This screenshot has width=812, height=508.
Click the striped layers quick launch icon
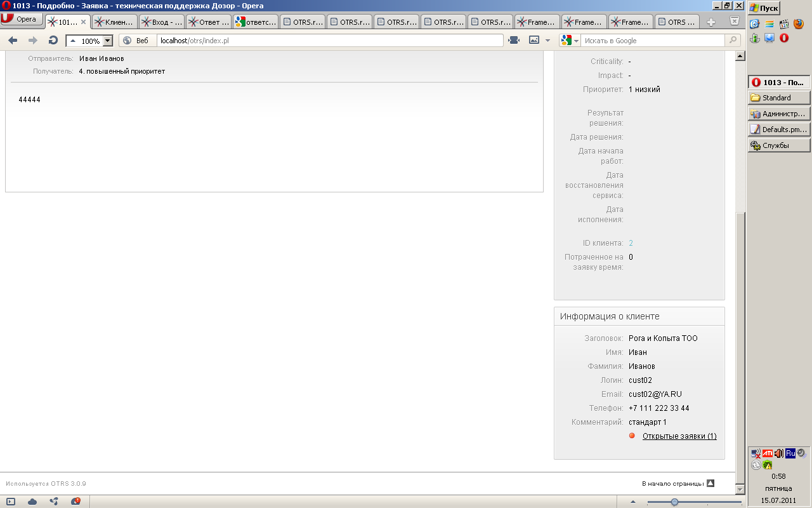tap(769, 24)
